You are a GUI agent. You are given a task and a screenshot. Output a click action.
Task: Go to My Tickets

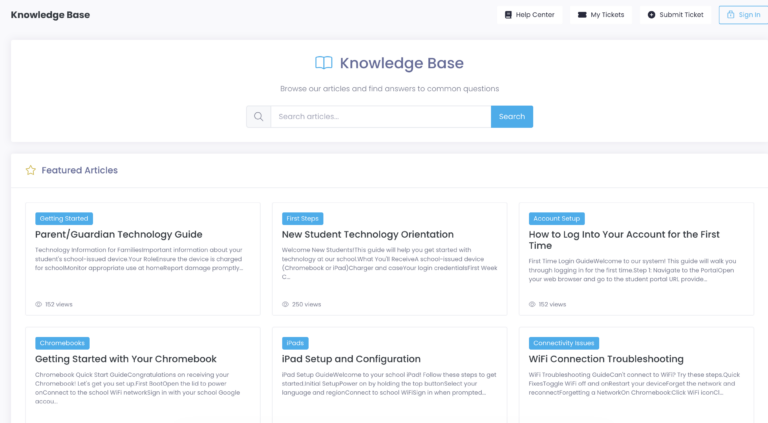tap(601, 15)
